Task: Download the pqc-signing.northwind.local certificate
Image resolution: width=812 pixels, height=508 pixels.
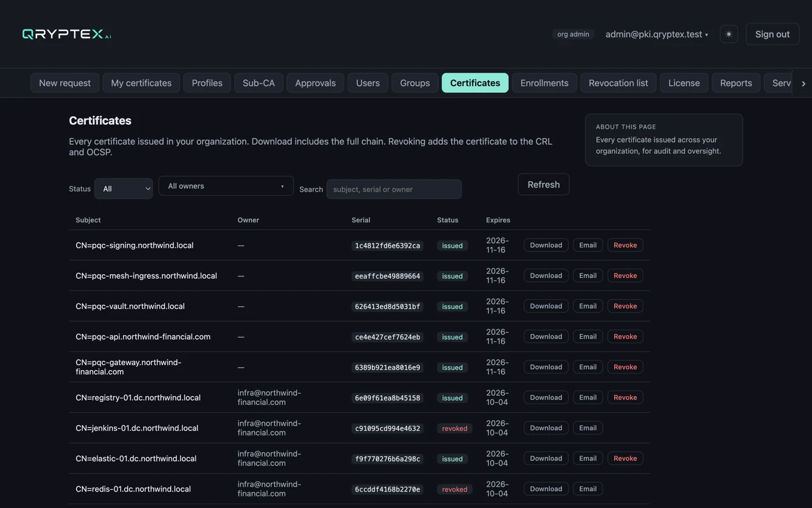Action: (546, 245)
